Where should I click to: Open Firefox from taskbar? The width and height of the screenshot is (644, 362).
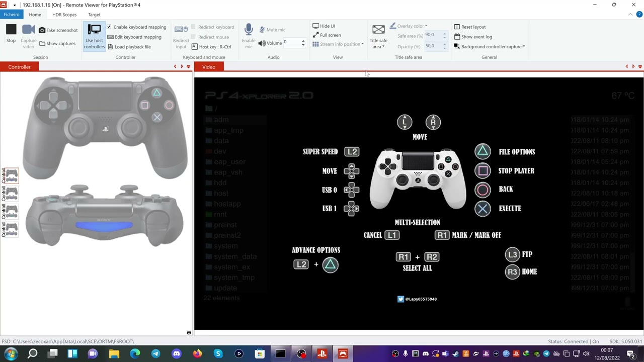pyautogui.click(x=197, y=354)
